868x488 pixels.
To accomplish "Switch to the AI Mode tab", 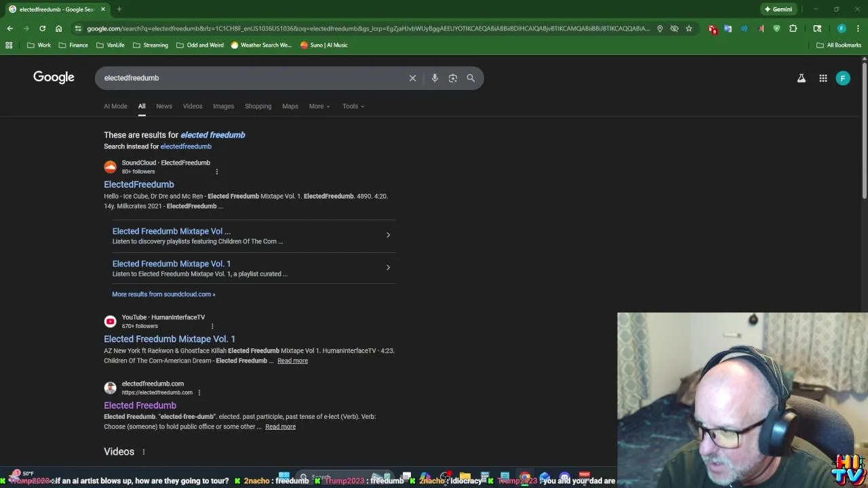I will point(115,106).
